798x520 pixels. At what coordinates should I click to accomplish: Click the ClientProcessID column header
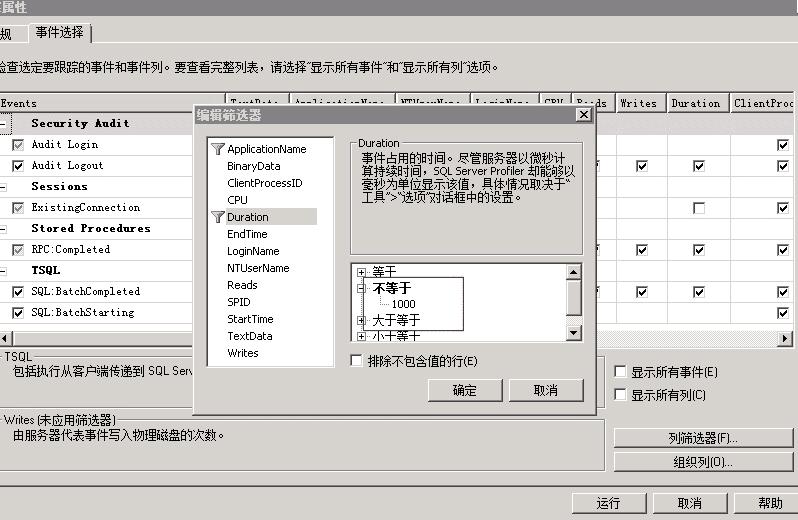764,103
